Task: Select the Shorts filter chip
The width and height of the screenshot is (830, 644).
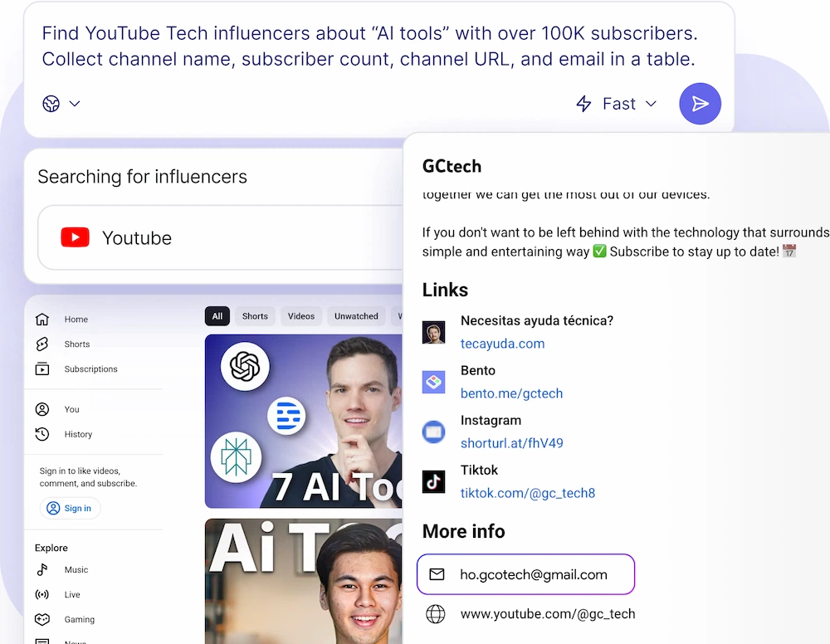Action: pyautogui.click(x=255, y=316)
